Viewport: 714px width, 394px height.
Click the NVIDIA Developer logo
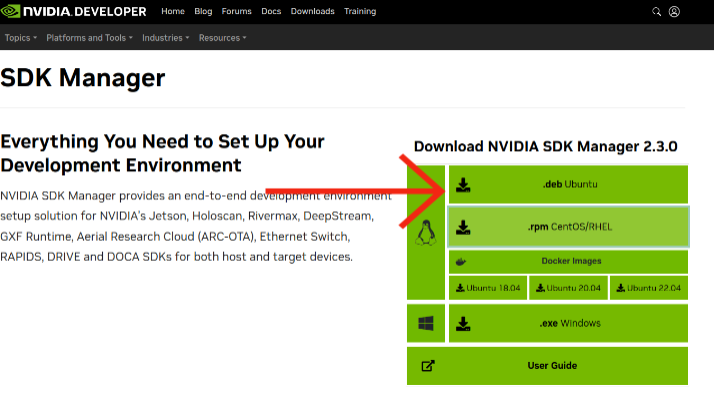(x=74, y=11)
